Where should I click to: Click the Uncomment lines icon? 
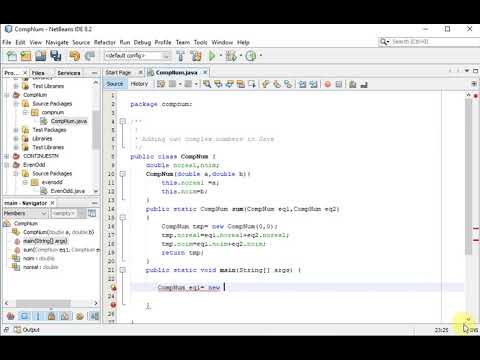(364, 84)
